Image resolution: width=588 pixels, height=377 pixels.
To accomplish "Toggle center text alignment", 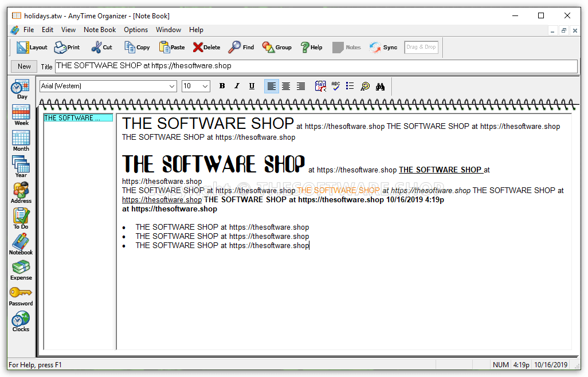I will pyautogui.click(x=286, y=86).
